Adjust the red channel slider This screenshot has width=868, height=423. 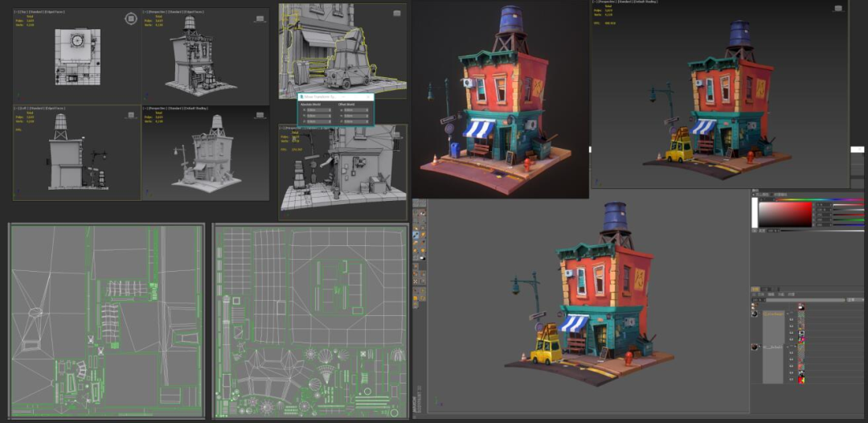(x=848, y=215)
